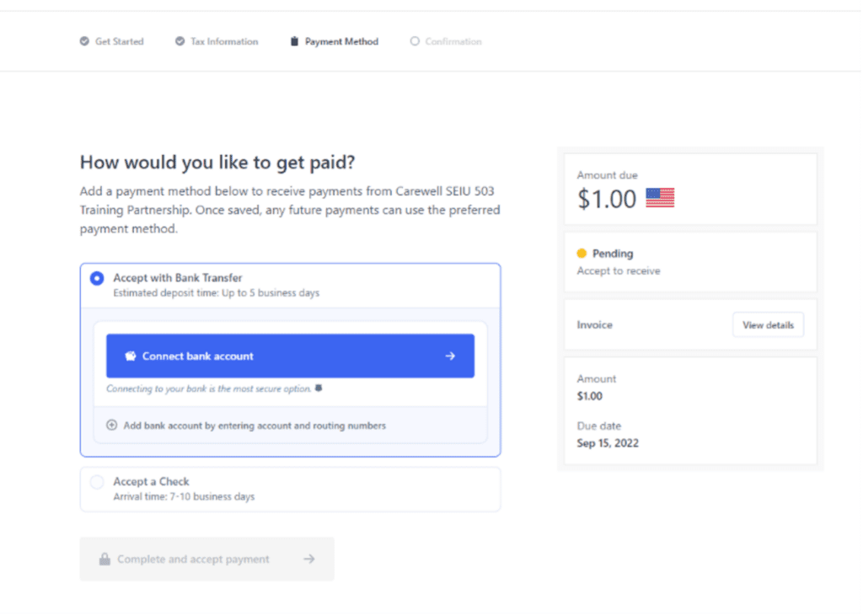Click the piggy bank icon on Connect button
Viewport: 863px width, 616px height.
(131, 356)
